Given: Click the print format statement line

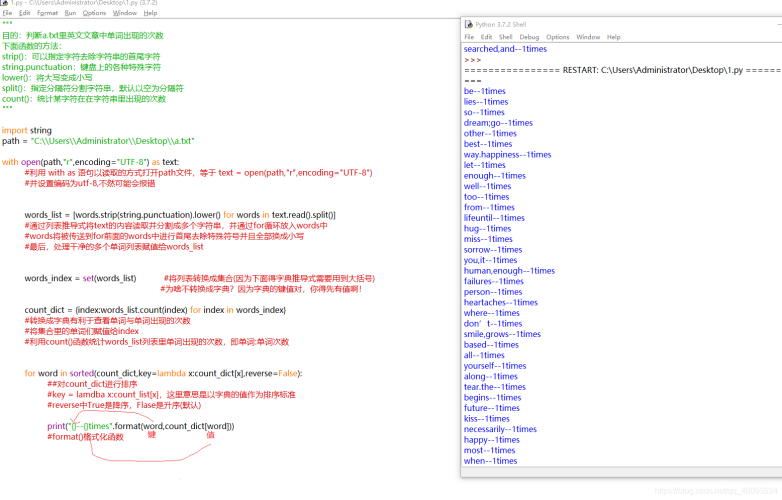Looking at the screenshot, I should [141, 426].
